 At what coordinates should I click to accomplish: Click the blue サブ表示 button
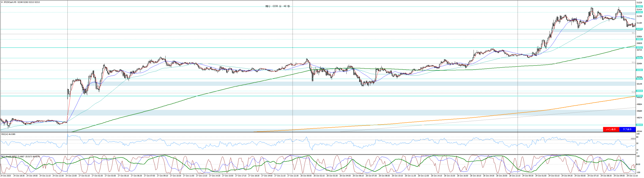tap(627, 129)
